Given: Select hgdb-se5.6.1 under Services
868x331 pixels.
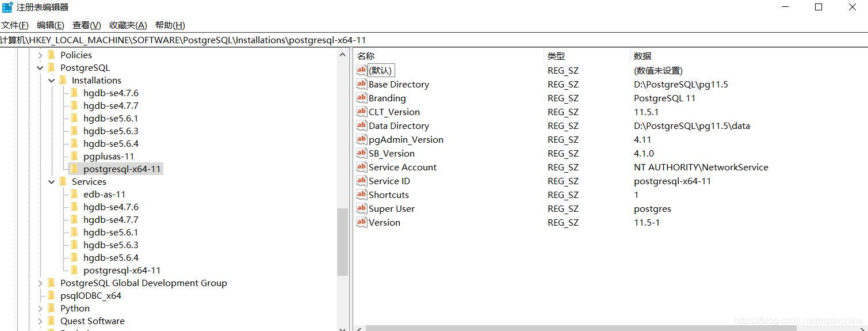Looking at the screenshot, I should click(x=111, y=232).
